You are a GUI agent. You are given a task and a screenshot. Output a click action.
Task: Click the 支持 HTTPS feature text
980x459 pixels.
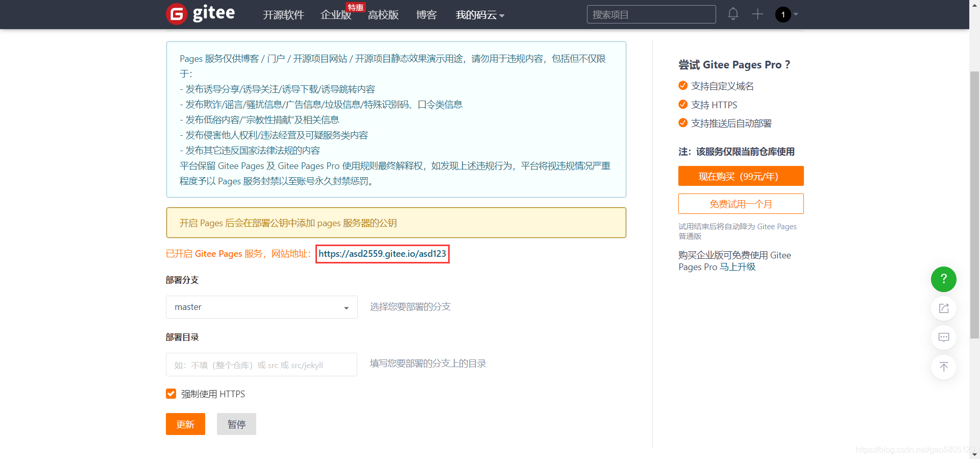tap(714, 105)
